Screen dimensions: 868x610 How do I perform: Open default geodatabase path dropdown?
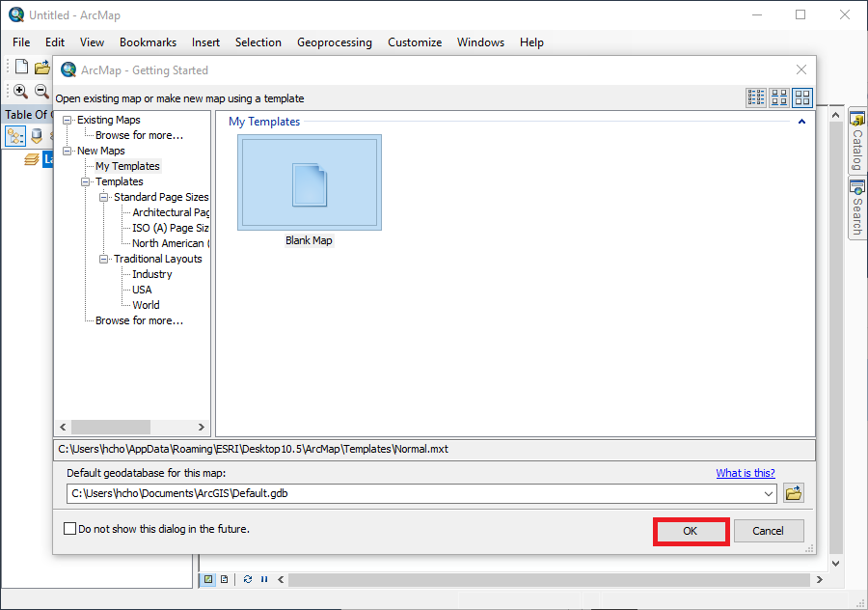pos(769,493)
